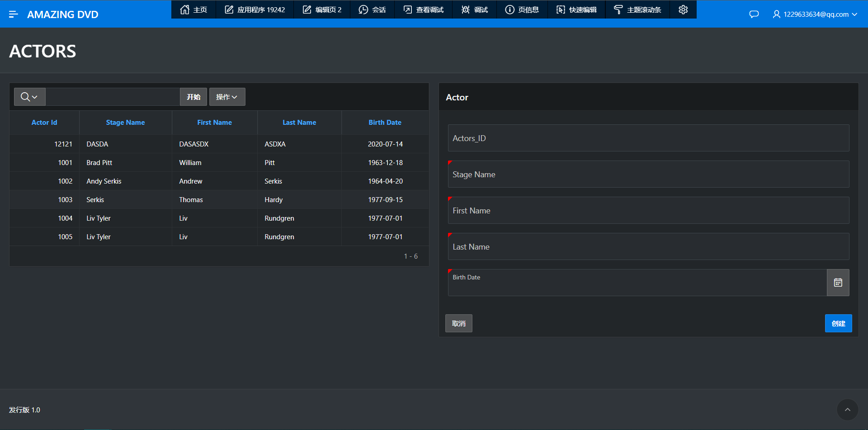The image size is (868, 430).
Task: Open search column selector magnifier dropdown
Action: point(29,97)
